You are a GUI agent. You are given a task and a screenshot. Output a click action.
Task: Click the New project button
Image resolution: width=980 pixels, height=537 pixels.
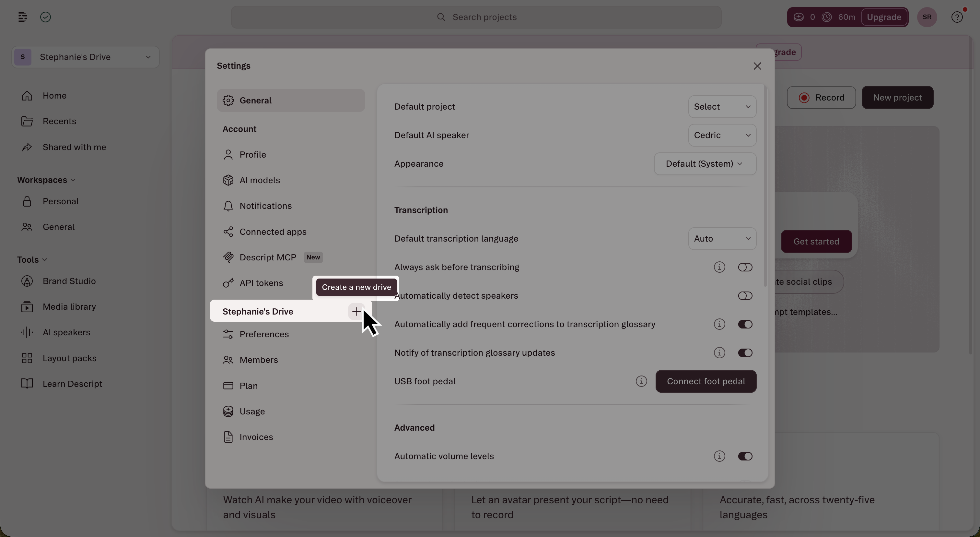pos(897,98)
